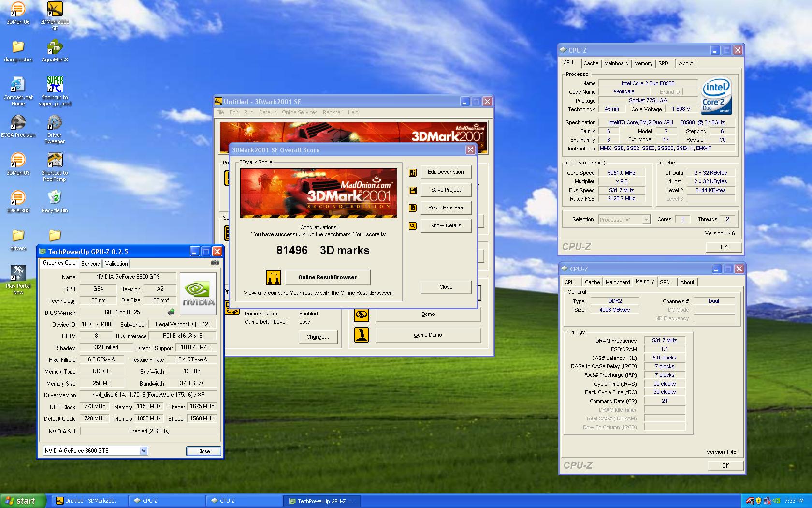The width and height of the screenshot is (812, 508).
Task: Click the 3DMark2001 score banner image
Action: (319, 193)
